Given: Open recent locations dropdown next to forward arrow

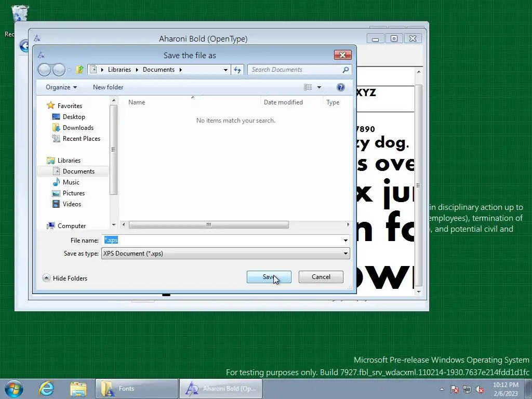Looking at the screenshot, I should 69,70.
